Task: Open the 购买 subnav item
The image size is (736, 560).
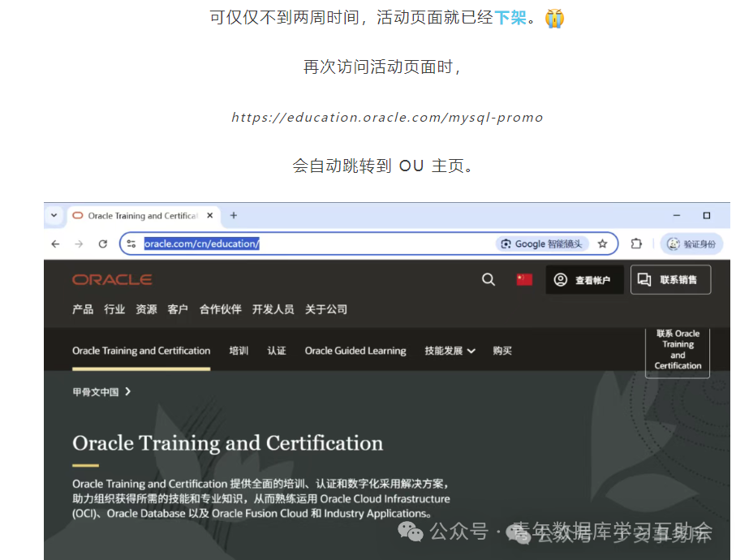Action: pos(502,351)
